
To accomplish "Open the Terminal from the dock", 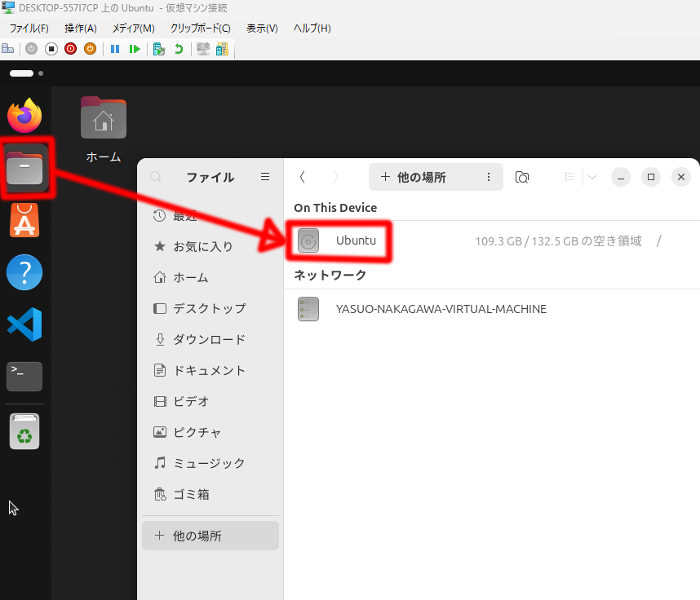I will (x=24, y=376).
